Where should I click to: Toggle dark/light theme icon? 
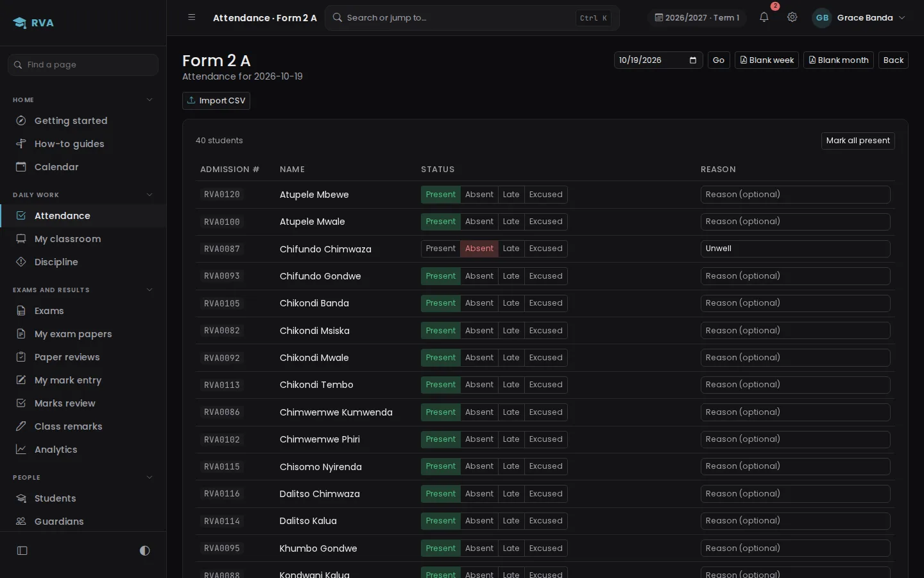[144, 550]
